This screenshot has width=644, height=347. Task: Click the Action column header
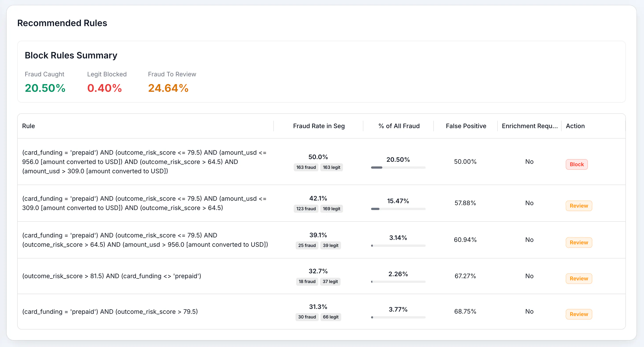[x=575, y=126]
